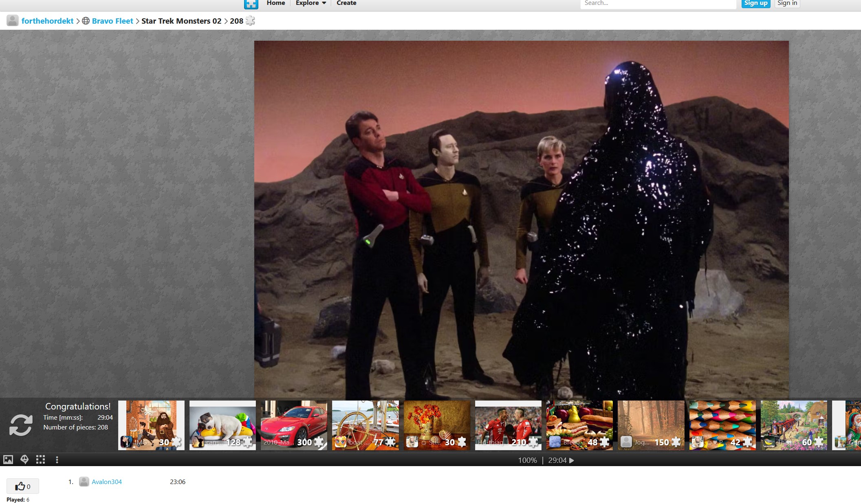Click puzzle piece icon next to 48
The width and height of the screenshot is (861, 504).
click(x=605, y=442)
